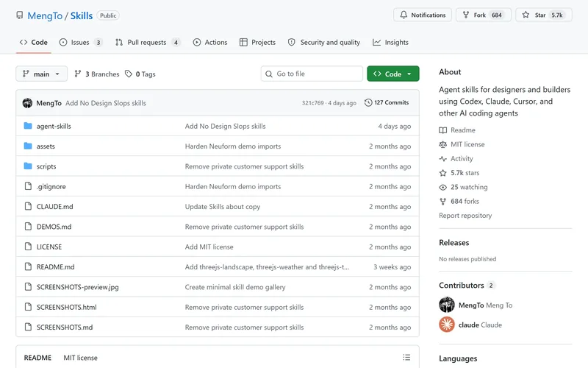Viewport: 588px width, 368px height.
Task: Click Report repository link
Action: [x=465, y=216]
